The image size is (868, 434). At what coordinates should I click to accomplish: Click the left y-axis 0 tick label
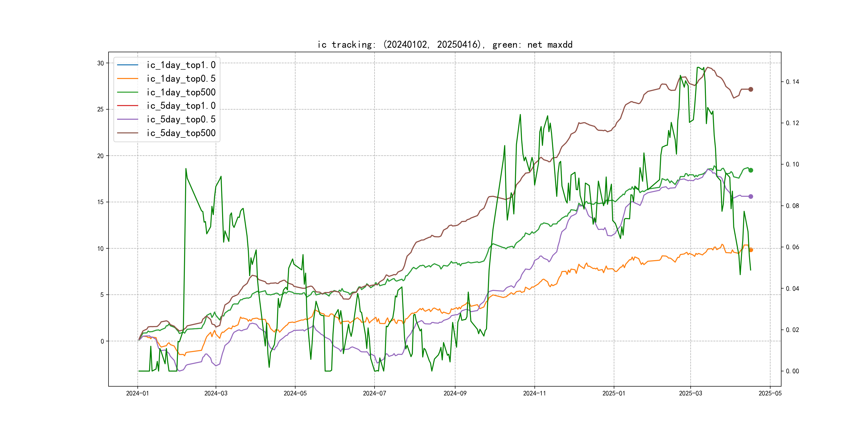pos(102,341)
